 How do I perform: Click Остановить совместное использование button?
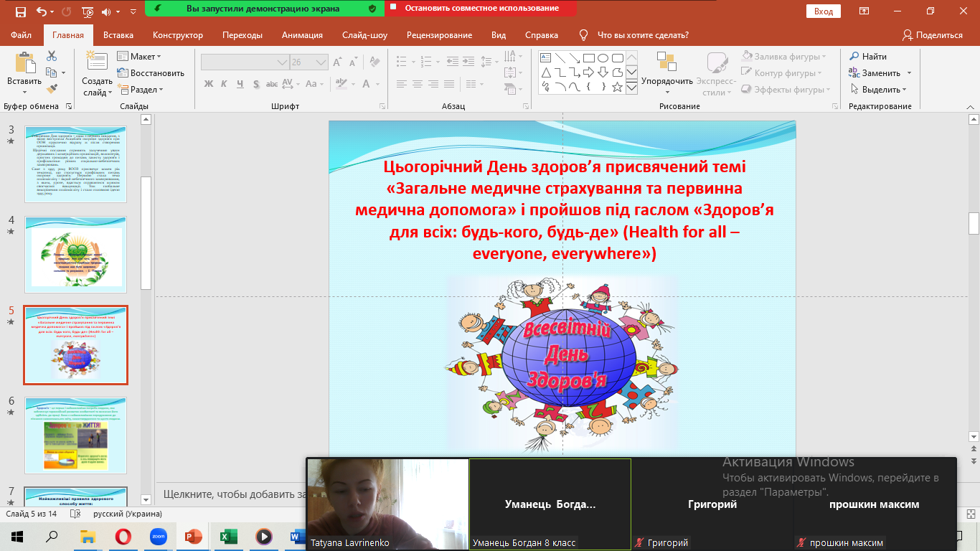481,9
